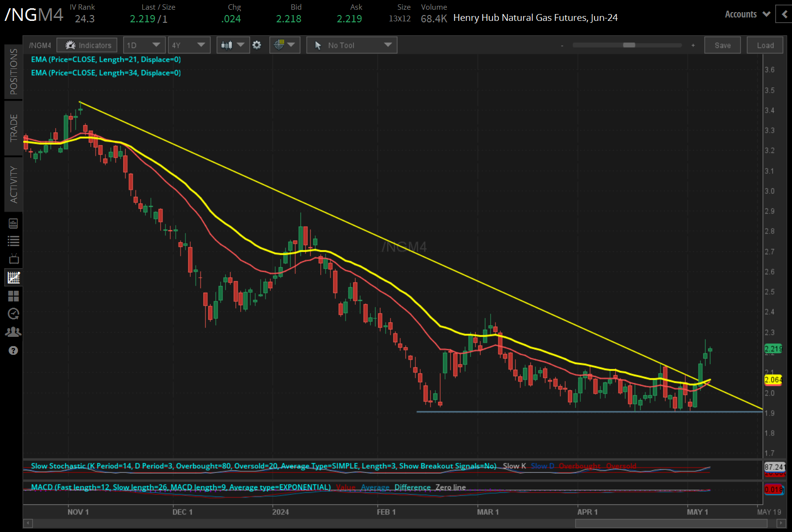Click the 3.6 price axis label

pyautogui.click(x=770, y=70)
